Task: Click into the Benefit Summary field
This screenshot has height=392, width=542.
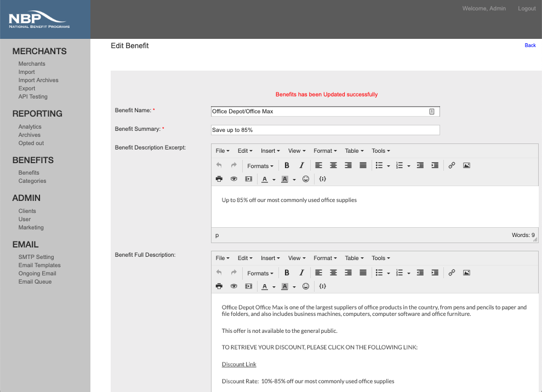Action: tap(325, 130)
